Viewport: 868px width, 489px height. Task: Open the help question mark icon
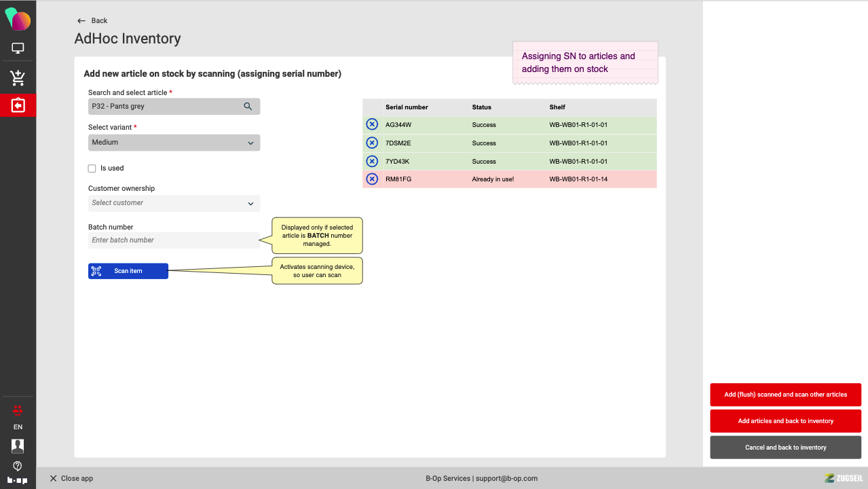(18, 466)
